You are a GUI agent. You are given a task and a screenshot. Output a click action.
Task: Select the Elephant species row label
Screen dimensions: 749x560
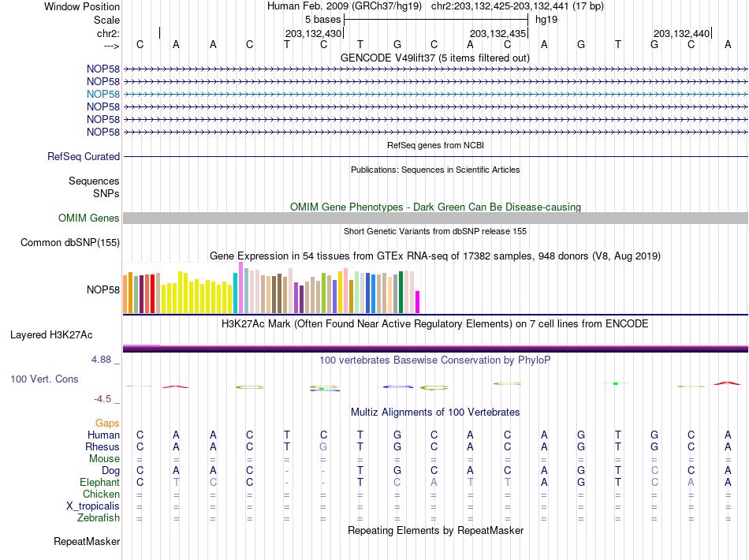(x=100, y=482)
